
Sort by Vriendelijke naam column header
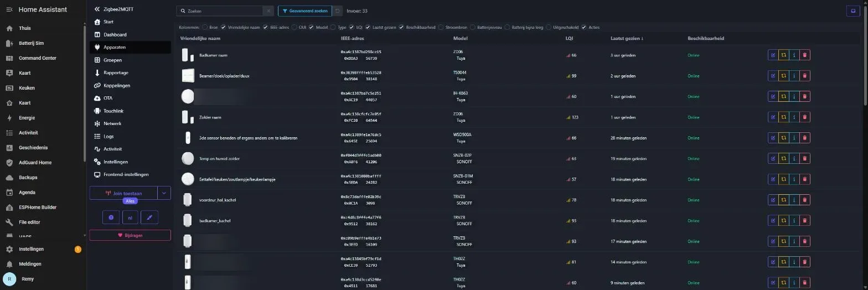[200, 39]
